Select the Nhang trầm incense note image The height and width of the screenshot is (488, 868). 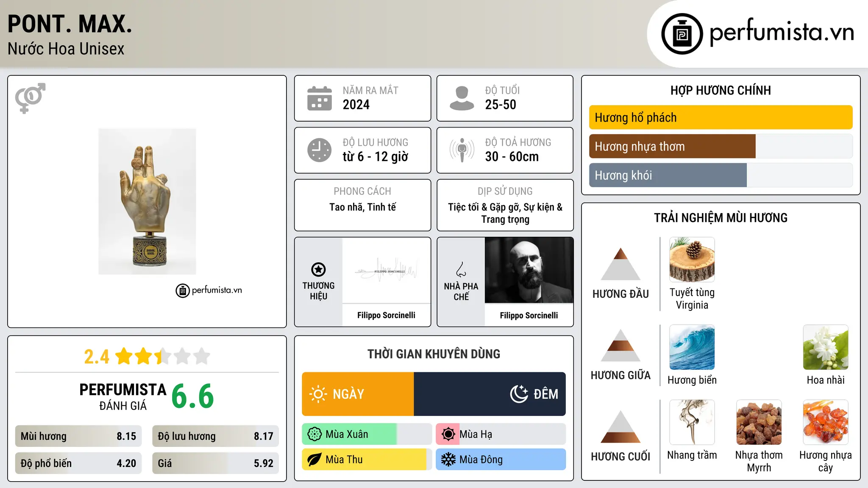[x=692, y=422]
